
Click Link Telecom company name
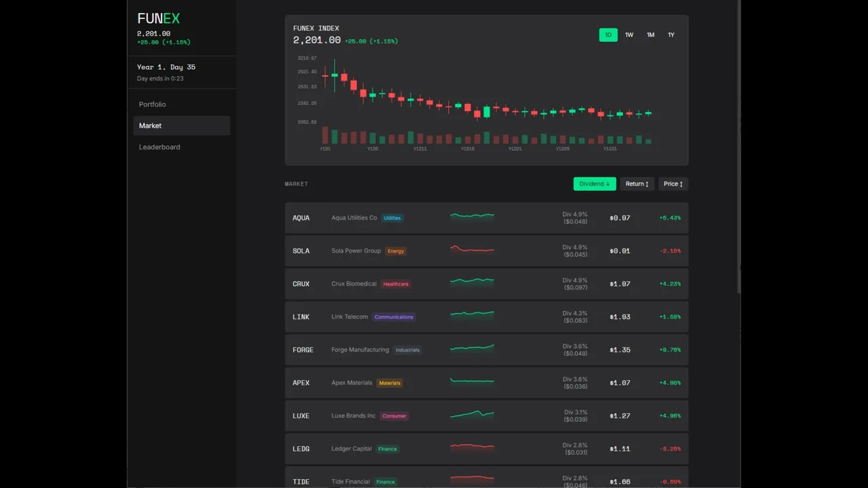tap(350, 317)
